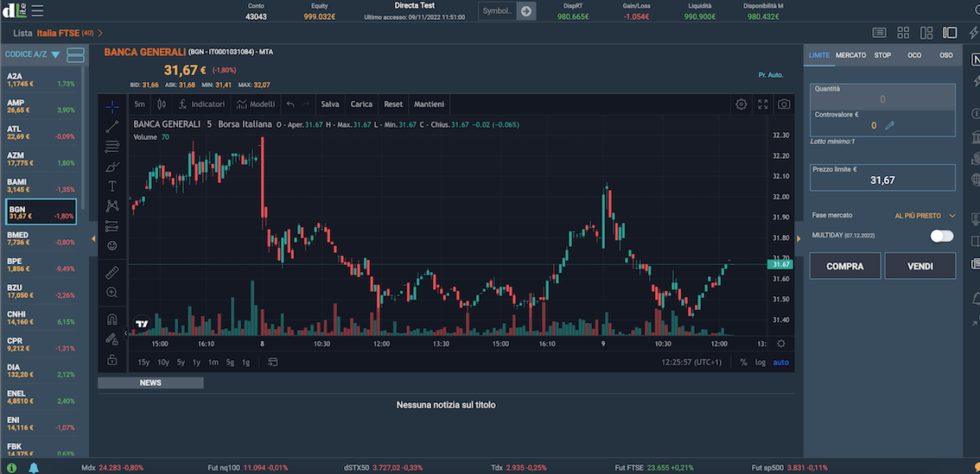Image resolution: width=980 pixels, height=474 pixels.
Task: Switch to mixed panel layout
Action: point(927,33)
